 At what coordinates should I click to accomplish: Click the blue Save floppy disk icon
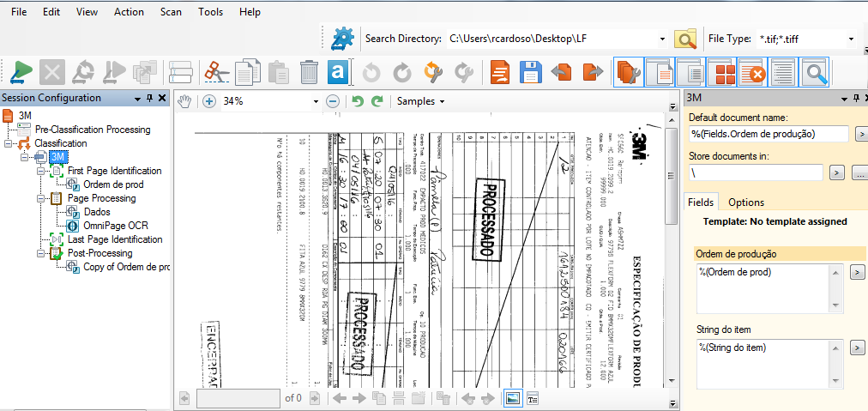531,73
